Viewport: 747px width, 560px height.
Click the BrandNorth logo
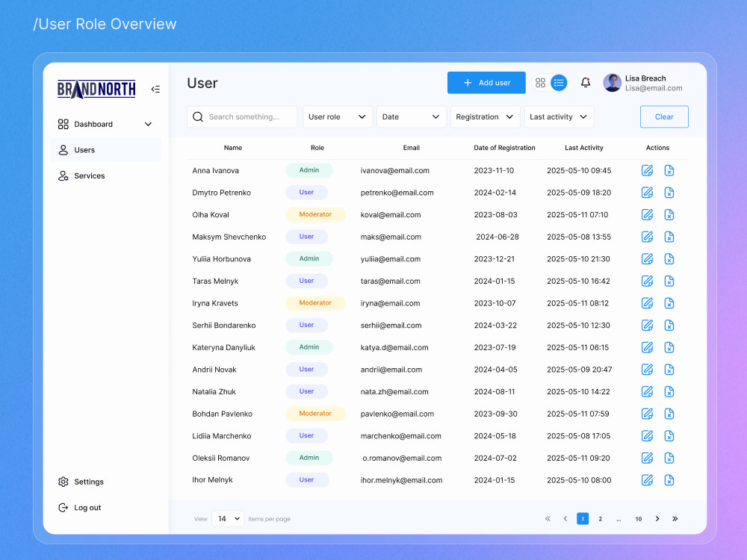pos(96,89)
